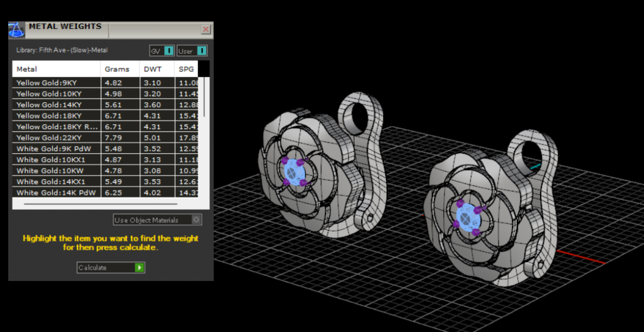Close the Metal Weights panel

tap(206, 29)
